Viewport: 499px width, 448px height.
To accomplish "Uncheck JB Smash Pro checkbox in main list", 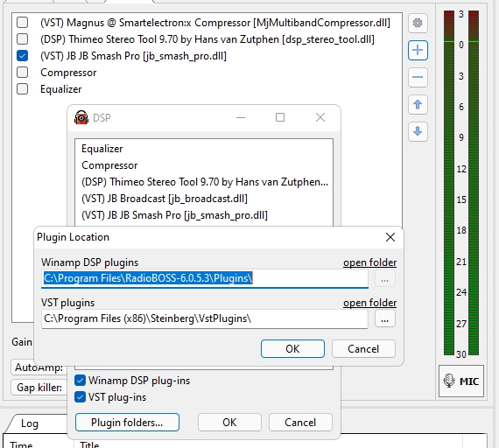I will click(x=22, y=56).
